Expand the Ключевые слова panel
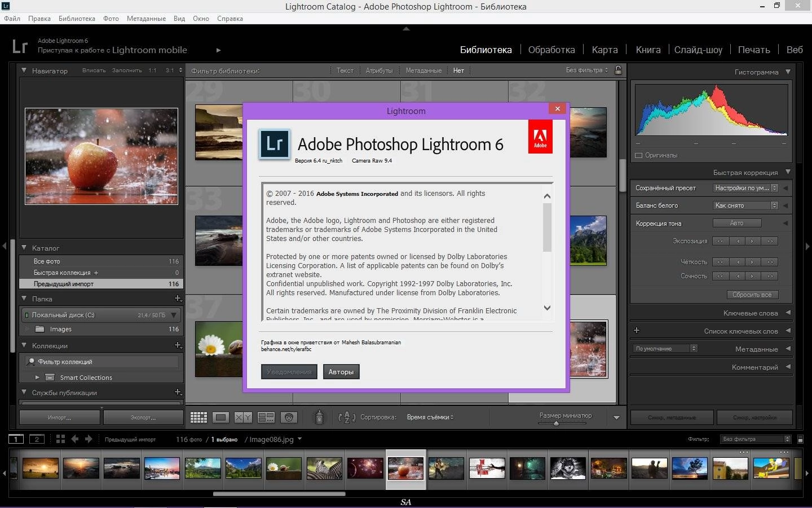Image resolution: width=812 pixels, height=508 pixels. (788, 313)
